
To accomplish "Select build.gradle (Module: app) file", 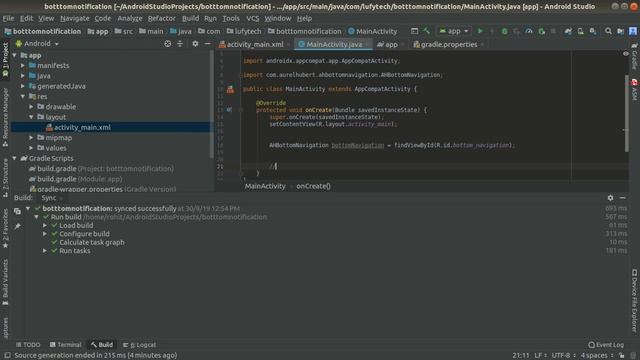I will tap(79, 179).
